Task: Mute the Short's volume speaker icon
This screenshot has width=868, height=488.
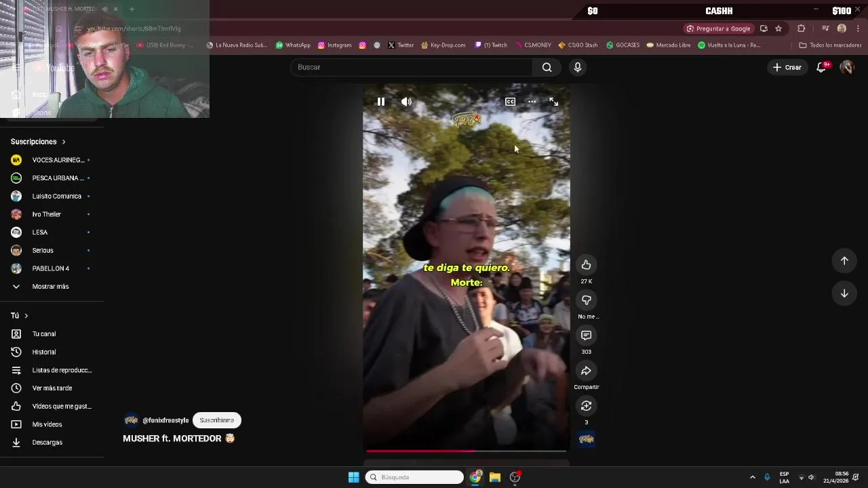Action: coord(406,102)
